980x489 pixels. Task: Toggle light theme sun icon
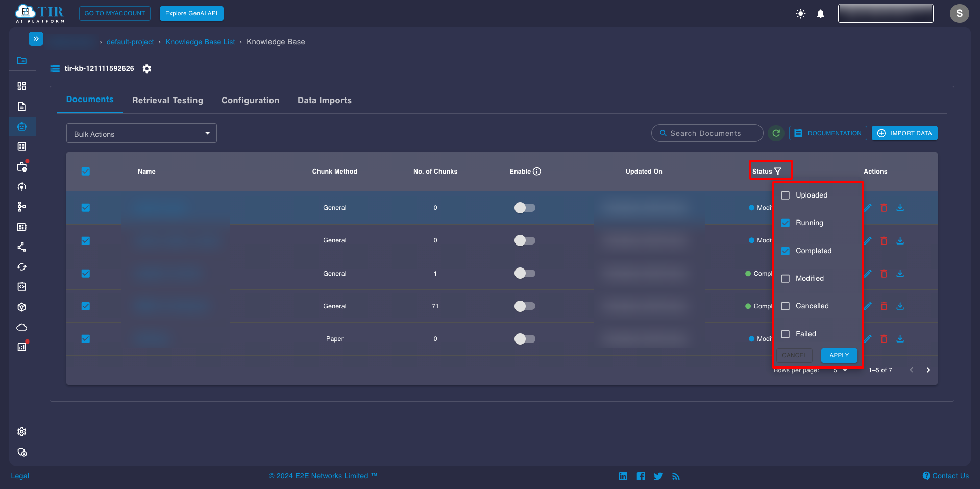click(x=800, y=14)
